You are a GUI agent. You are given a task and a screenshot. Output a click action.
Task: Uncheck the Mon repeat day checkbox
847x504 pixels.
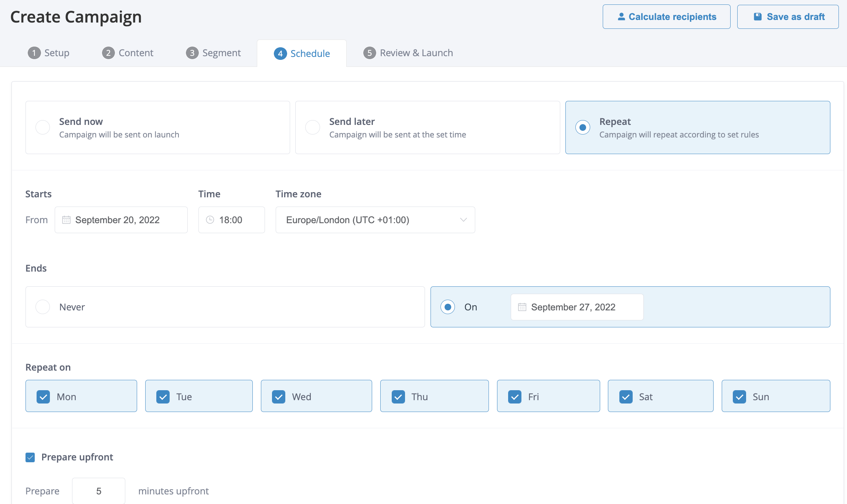(x=43, y=397)
